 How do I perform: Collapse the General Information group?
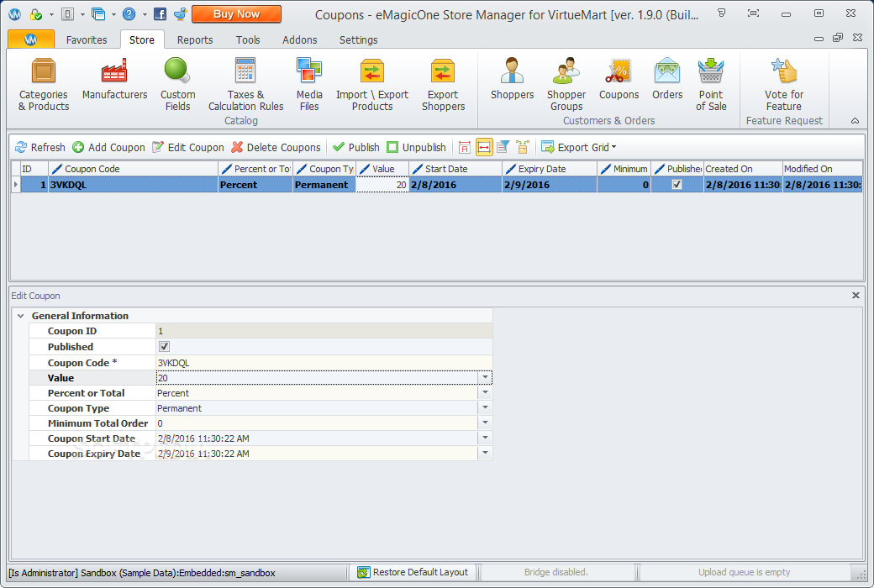(x=21, y=316)
